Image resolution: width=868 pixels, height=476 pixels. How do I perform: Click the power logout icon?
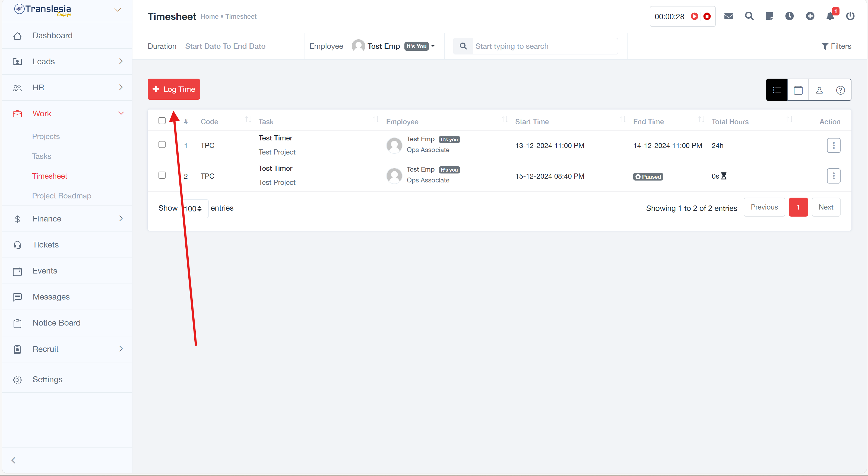pyautogui.click(x=850, y=16)
